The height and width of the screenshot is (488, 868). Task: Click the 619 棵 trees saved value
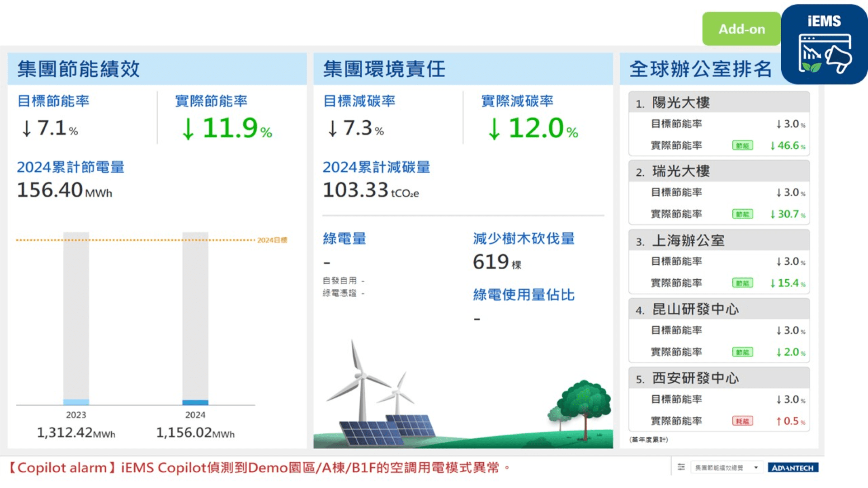497,263
